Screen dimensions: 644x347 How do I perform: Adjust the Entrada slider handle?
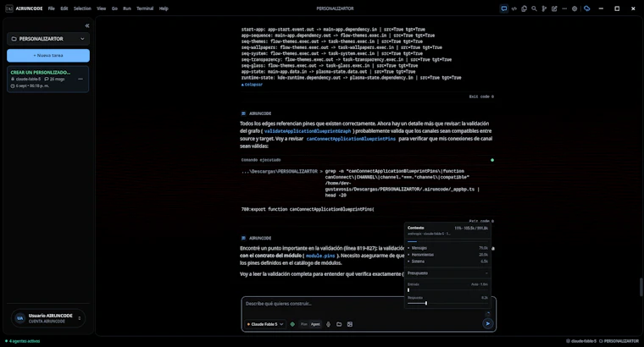pos(408,289)
